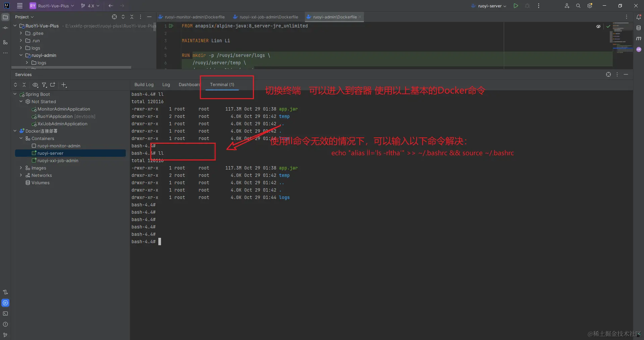644x340 pixels.
Task: Open the Services tool window icon
Action: (5, 303)
